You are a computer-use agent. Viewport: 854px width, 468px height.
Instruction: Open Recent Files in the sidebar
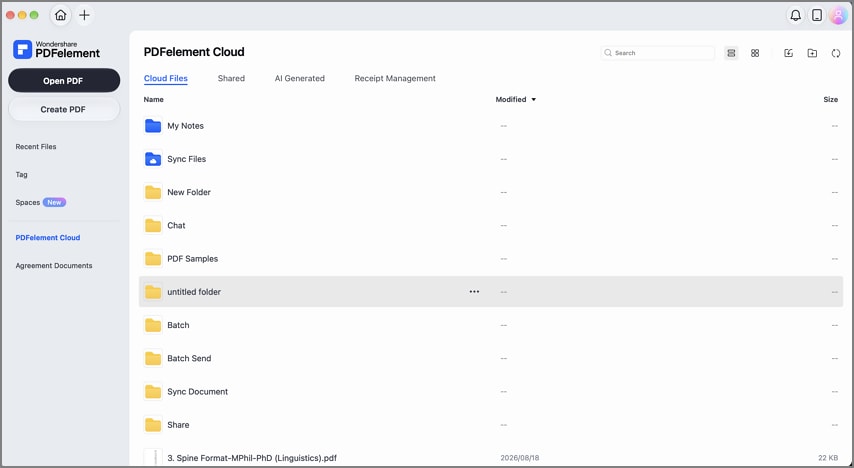coord(36,147)
